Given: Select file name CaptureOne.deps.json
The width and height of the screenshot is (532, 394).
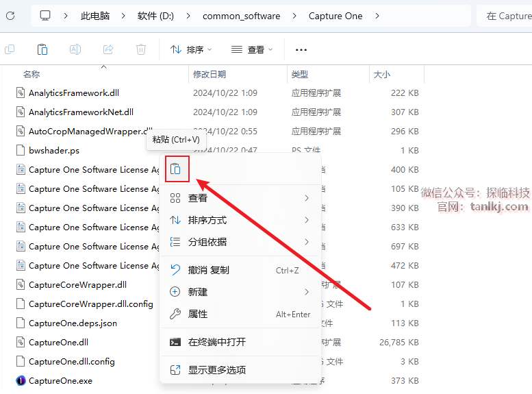Looking at the screenshot, I should (x=73, y=323).
